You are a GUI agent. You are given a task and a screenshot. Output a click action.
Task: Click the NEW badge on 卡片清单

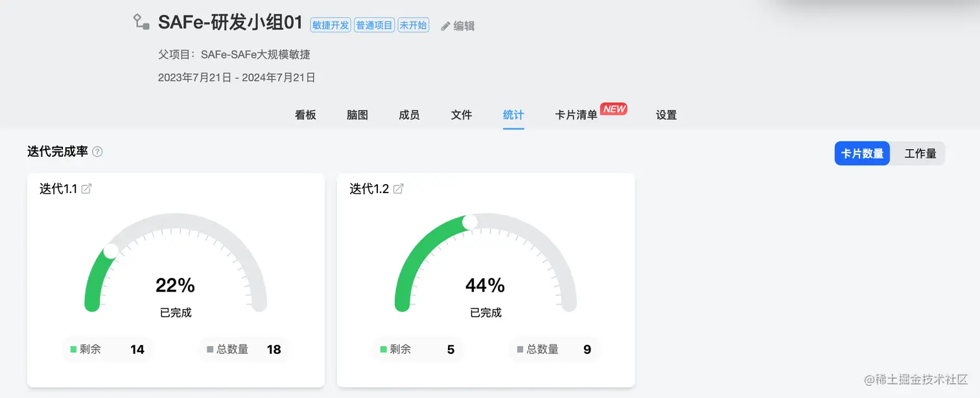click(613, 109)
